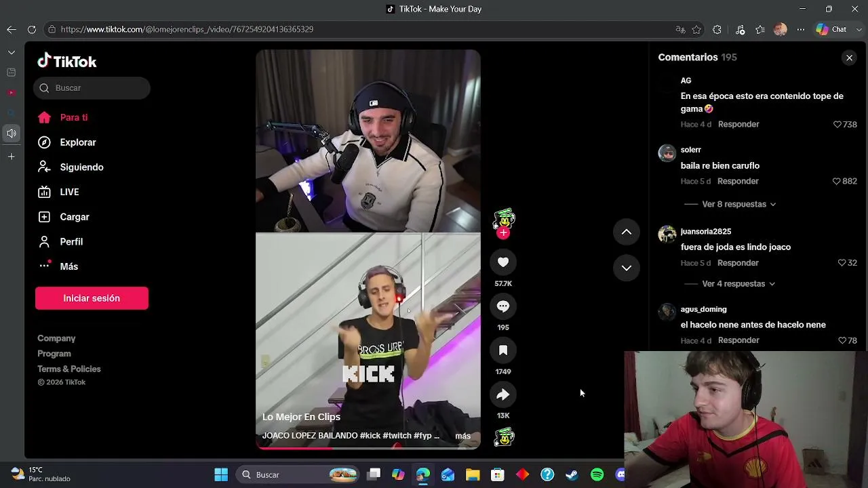
Task: Click the Windows taskbar Buscar search box
Action: 299,474
